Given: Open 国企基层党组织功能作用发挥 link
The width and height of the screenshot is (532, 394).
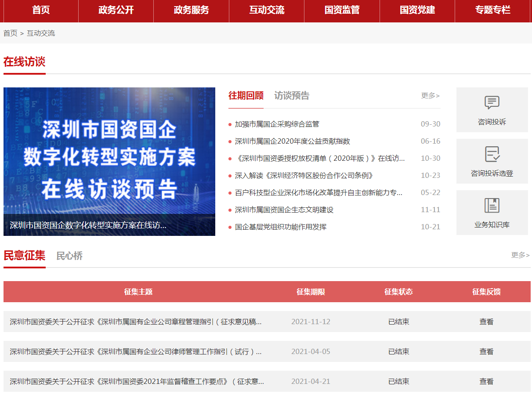Looking at the screenshot, I should point(280,227).
